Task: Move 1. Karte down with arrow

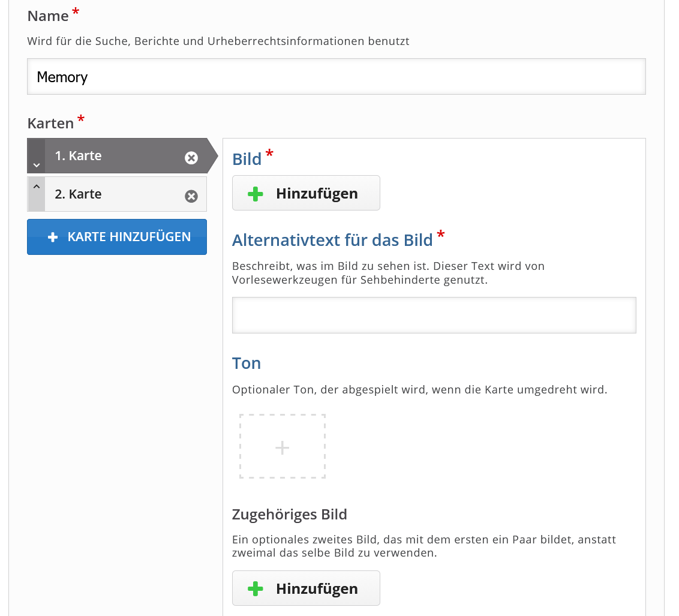Action: pos(37,164)
